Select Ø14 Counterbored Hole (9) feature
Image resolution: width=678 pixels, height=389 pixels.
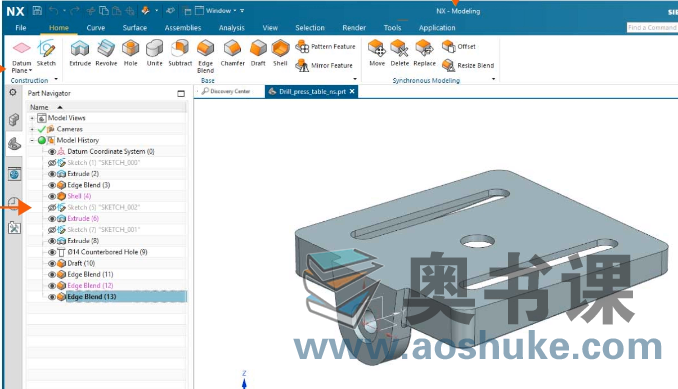click(107, 252)
